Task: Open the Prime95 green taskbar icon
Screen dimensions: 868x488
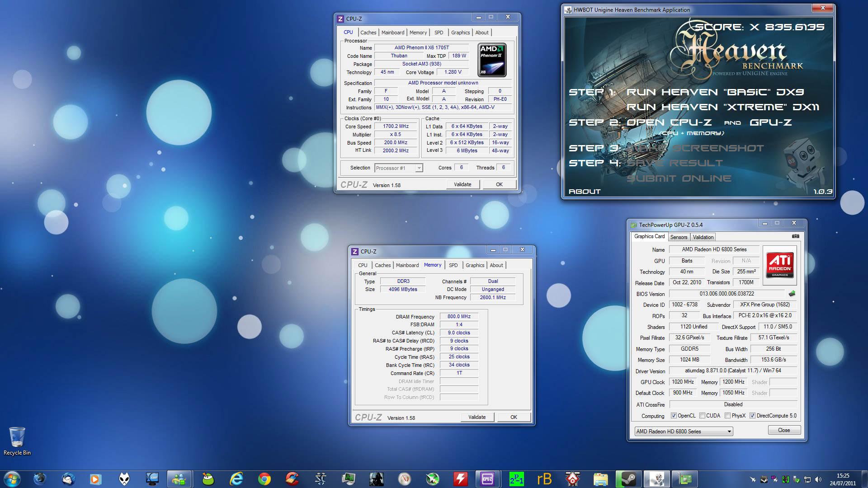Action: click(x=516, y=479)
